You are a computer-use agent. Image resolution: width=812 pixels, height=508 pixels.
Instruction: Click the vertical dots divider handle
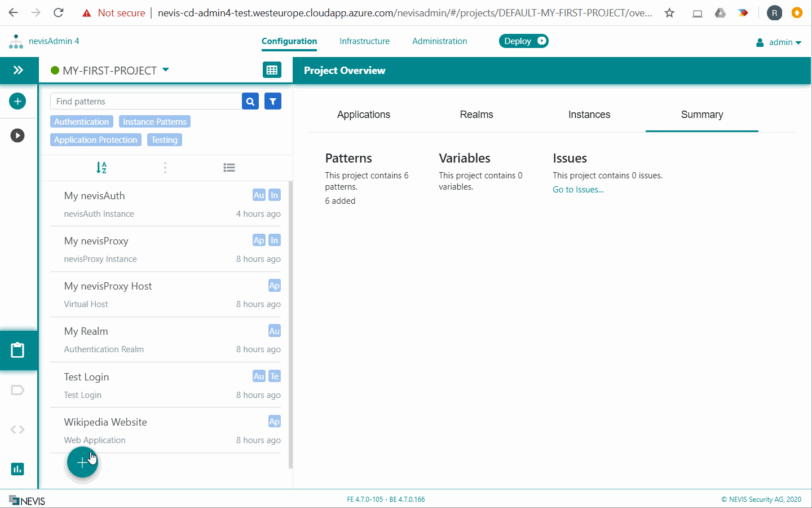(x=165, y=168)
